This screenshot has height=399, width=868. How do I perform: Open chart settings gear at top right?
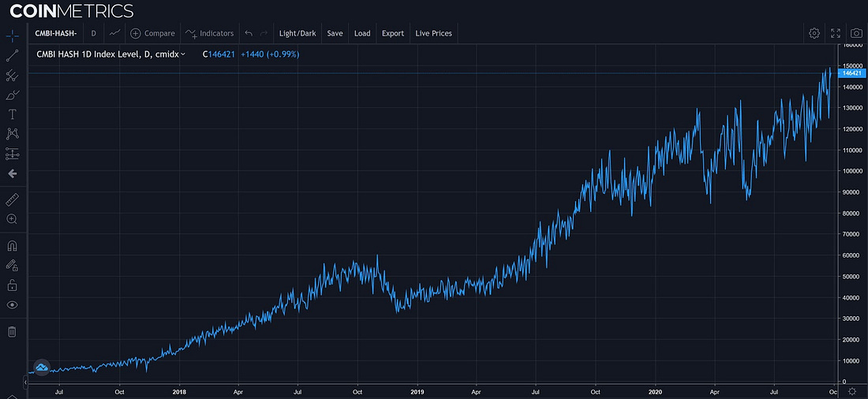(814, 33)
